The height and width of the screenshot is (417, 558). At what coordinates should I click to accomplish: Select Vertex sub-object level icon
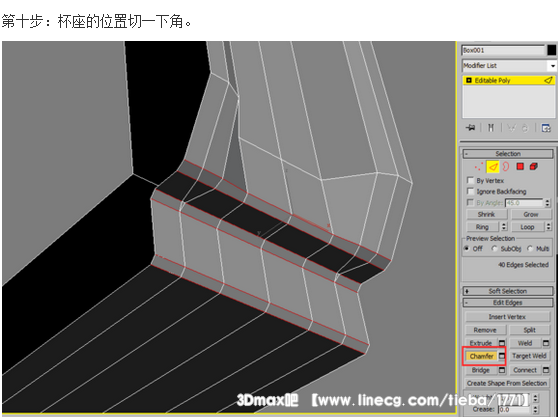coord(478,167)
